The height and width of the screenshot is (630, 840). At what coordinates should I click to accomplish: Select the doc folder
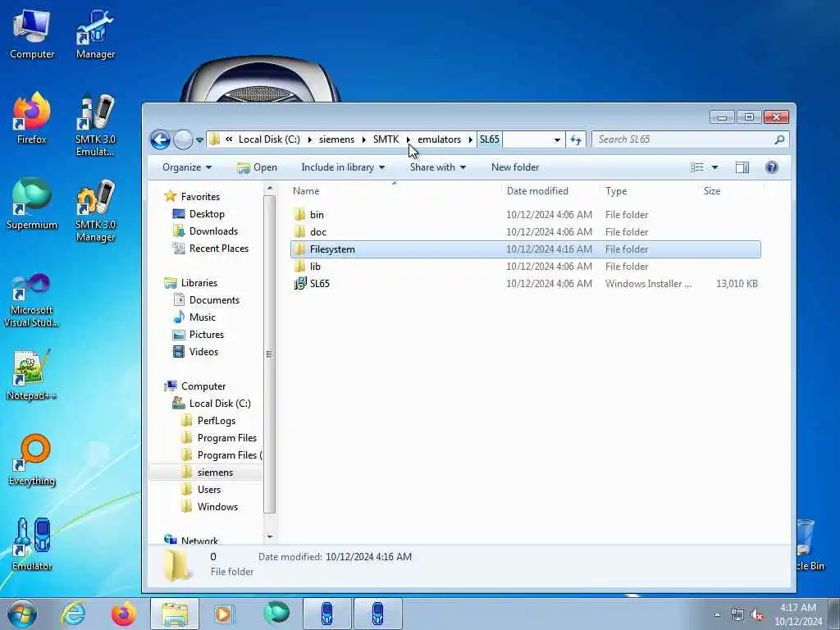pyautogui.click(x=526, y=232)
